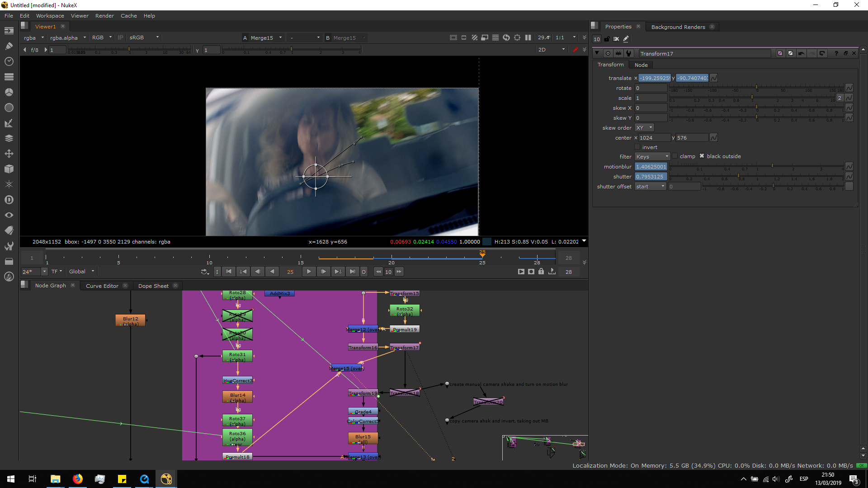Open the Render menu
The height and width of the screenshot is (488, 868).
coord(104,16)
